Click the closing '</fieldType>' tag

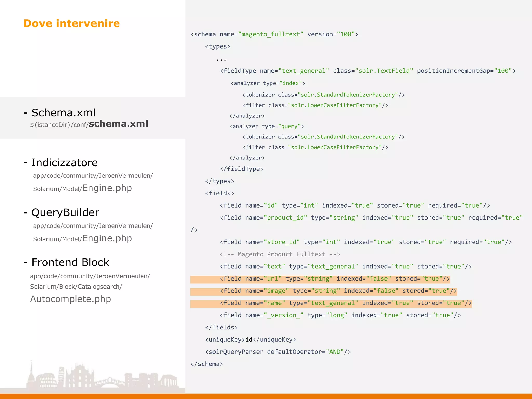[242, 169]
